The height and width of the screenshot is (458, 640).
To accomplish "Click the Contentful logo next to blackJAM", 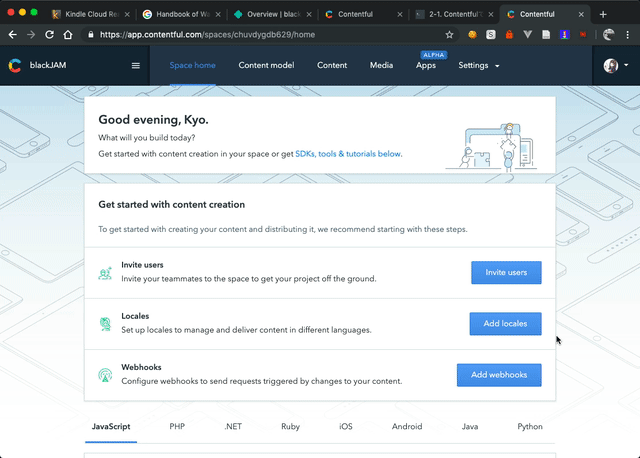I will [x=15, y=65].
